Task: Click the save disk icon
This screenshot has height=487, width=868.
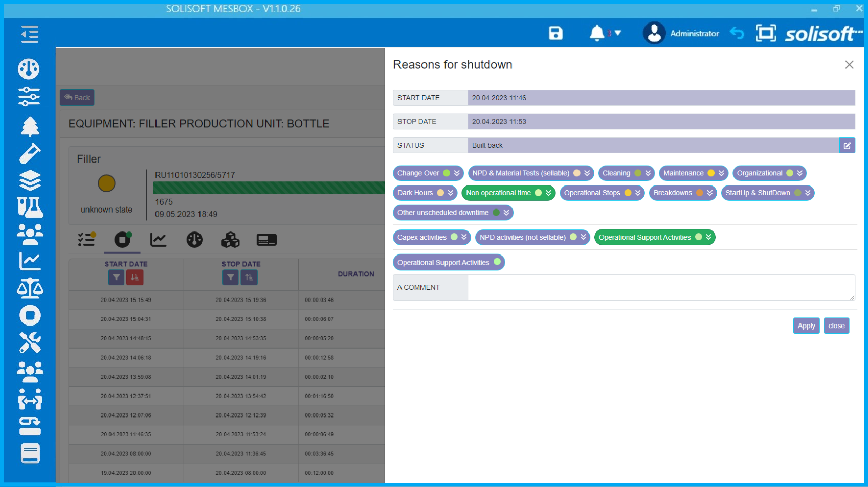Action: click(x=555, y=33)
